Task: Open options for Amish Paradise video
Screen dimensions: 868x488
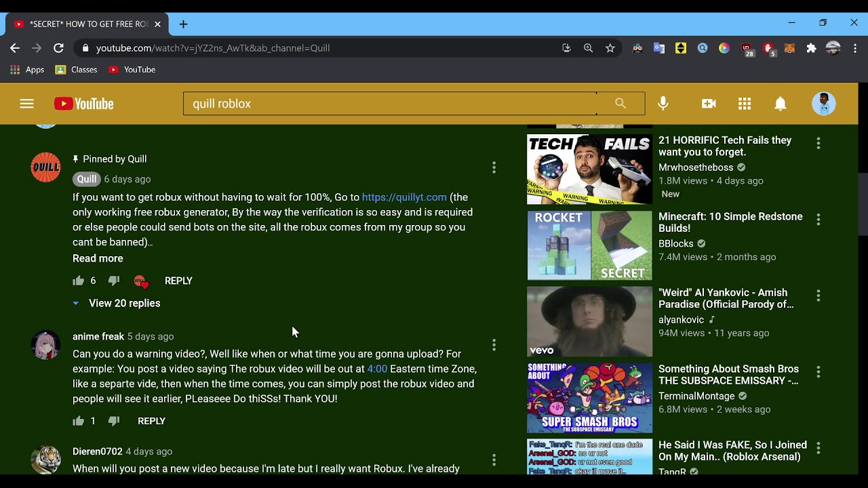Action: [818, 296]
